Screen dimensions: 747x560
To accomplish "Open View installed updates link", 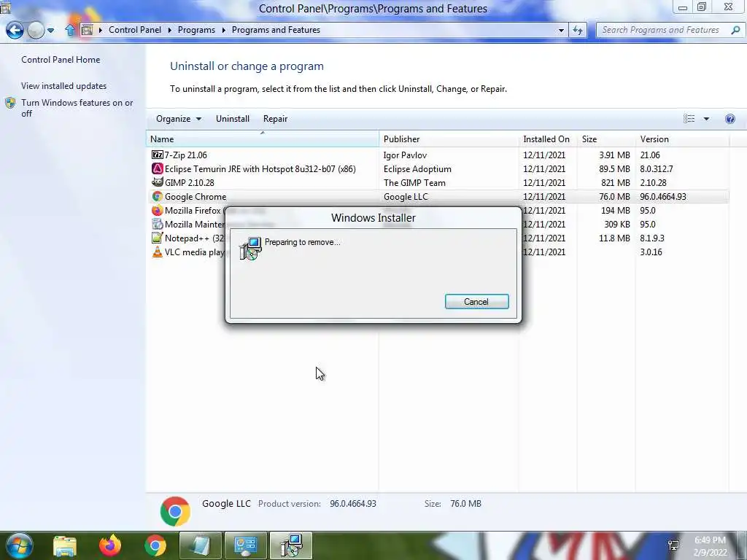I will click(64, 86).
